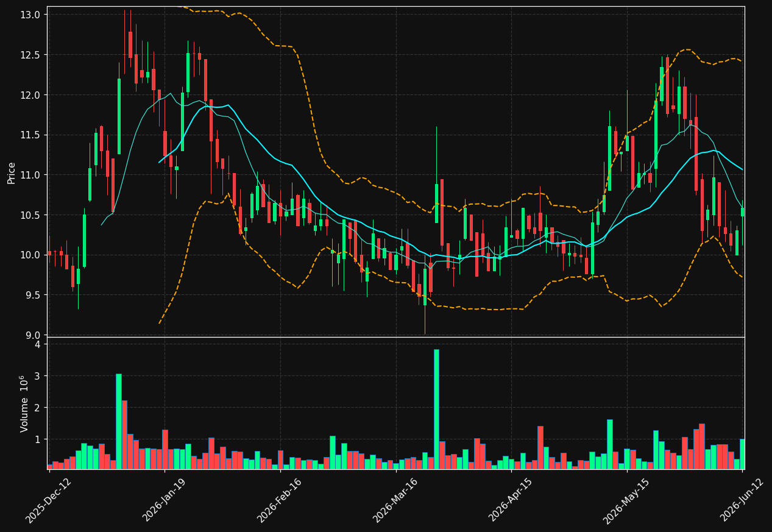772x532 pixels.
Task: Click the 11.0 price axis tick
Action: pos(30,175)
